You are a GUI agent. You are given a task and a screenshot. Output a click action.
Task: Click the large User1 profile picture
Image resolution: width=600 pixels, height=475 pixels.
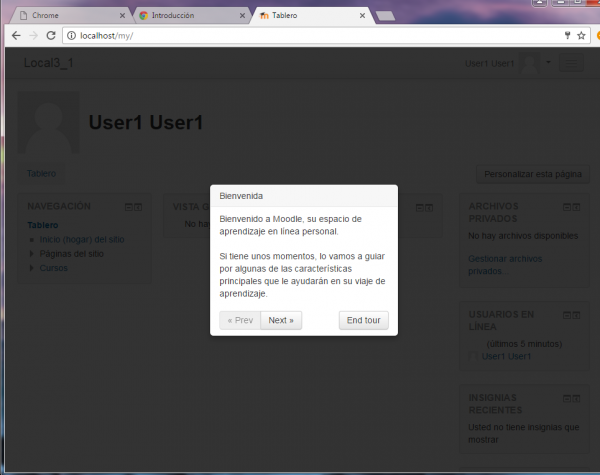49,122
